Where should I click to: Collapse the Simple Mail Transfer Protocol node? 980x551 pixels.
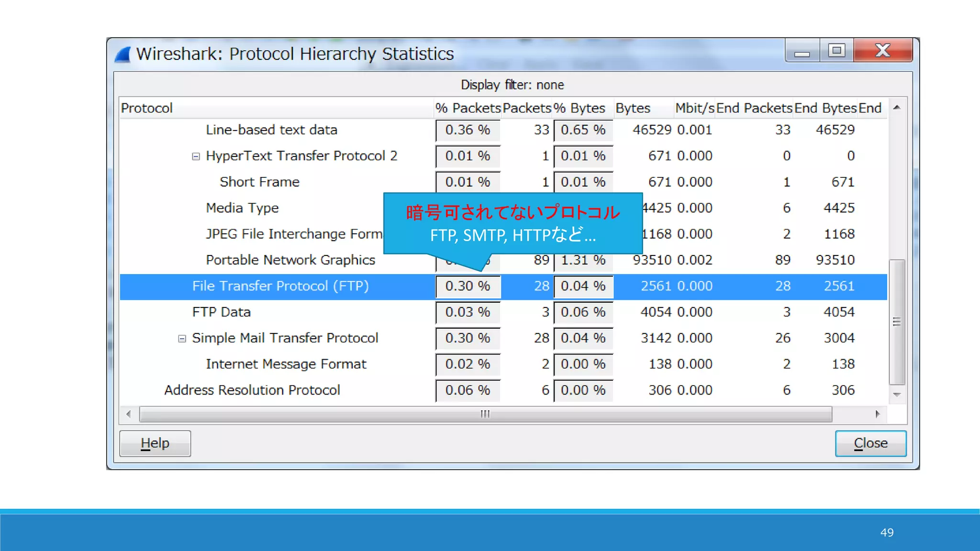182,339
